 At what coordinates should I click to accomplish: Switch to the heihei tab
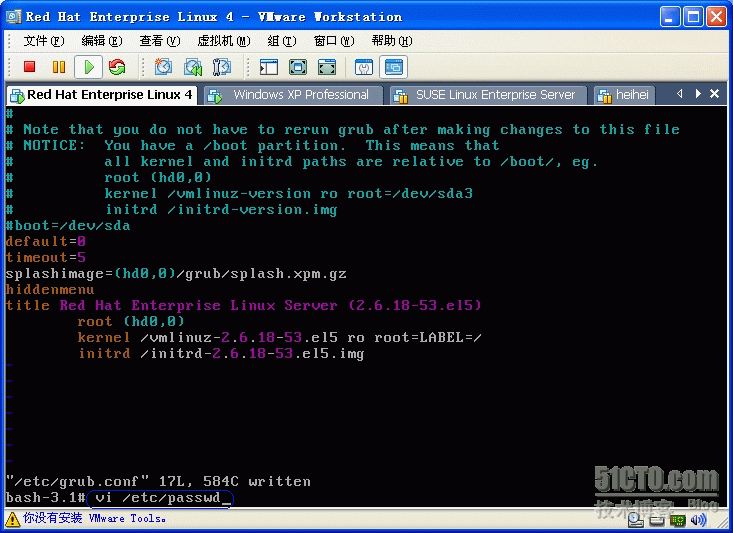624,95
